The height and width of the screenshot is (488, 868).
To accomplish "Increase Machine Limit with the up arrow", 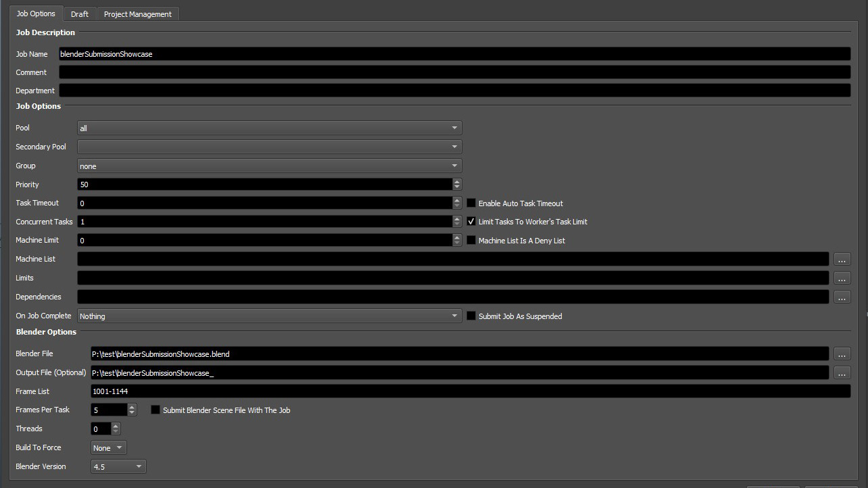I will click(x=457, y=237).
